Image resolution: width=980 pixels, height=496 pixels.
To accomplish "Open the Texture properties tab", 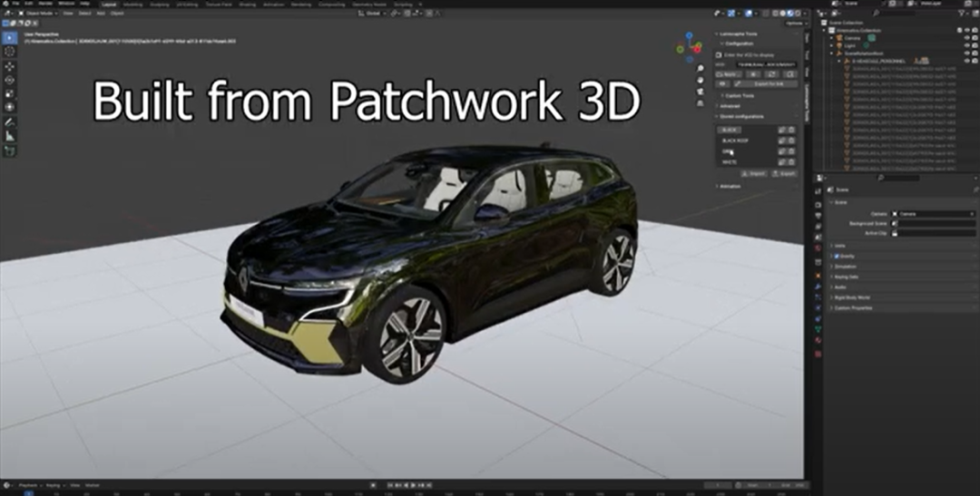I will click(818, 355).
